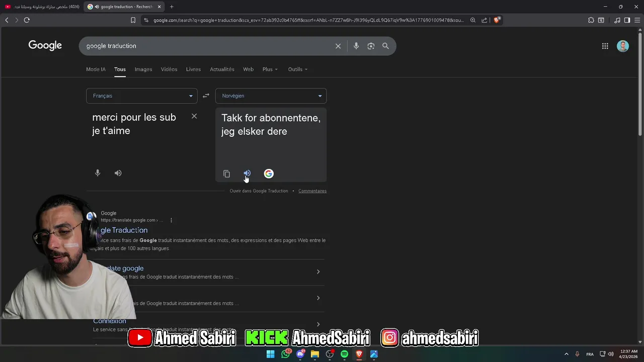This screenshot has height=362, width=644.
Task: Open the Windows Start menu
Action: (270, 354)
